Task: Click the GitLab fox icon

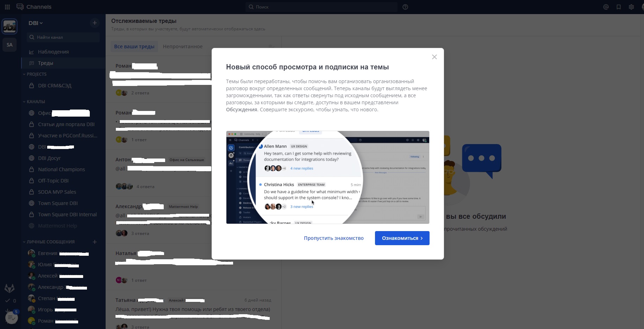Action: (10, 288)
